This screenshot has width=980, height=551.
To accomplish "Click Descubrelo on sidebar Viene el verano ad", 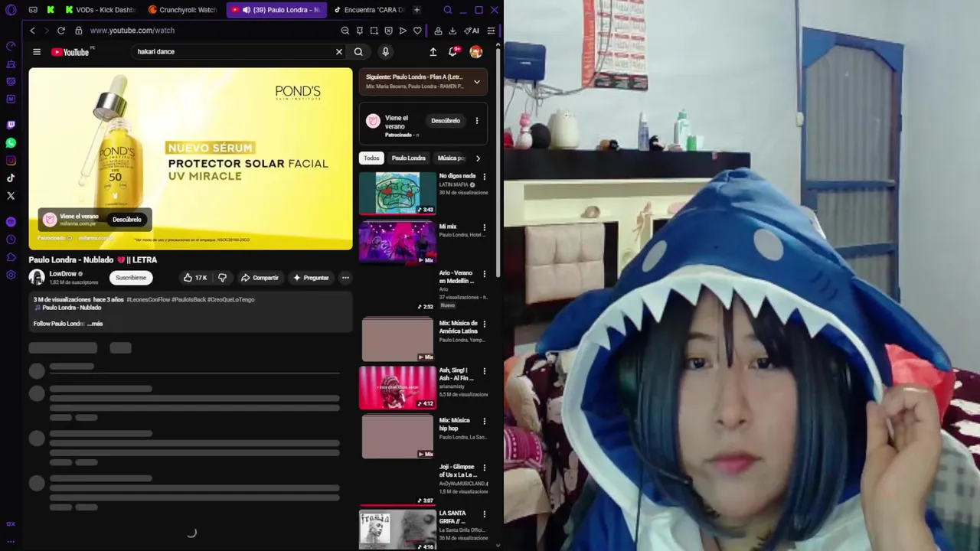I will [x=446, y=121].
